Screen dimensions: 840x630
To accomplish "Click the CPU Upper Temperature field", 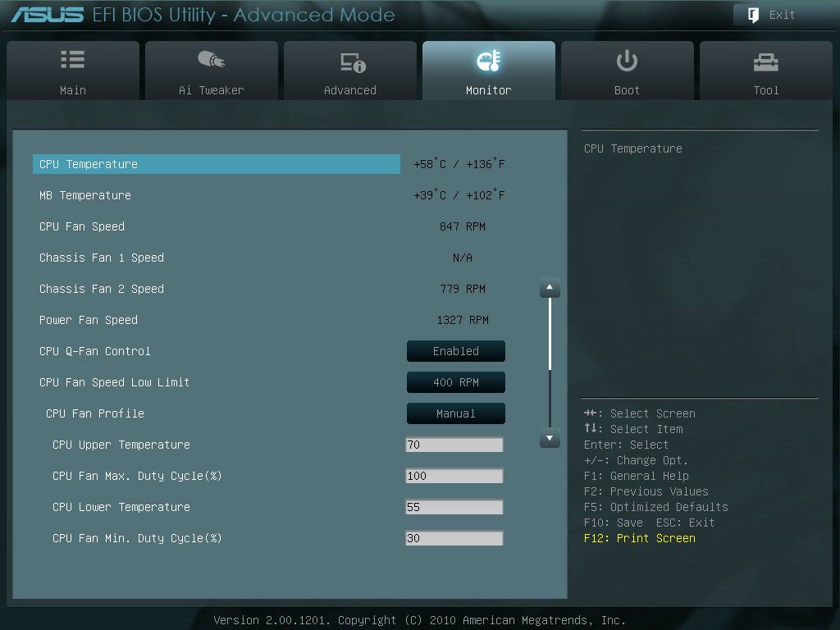I will click(454, 445).
